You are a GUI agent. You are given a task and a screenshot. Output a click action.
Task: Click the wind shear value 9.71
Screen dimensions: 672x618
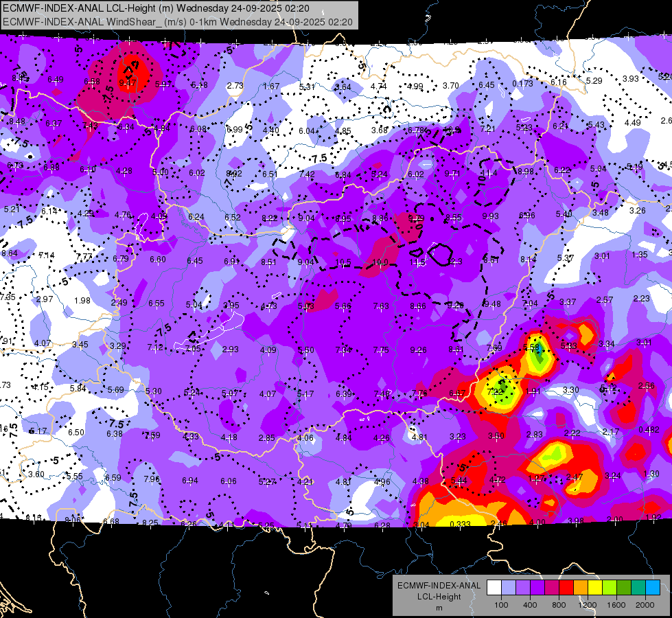(x=452, y=173)
